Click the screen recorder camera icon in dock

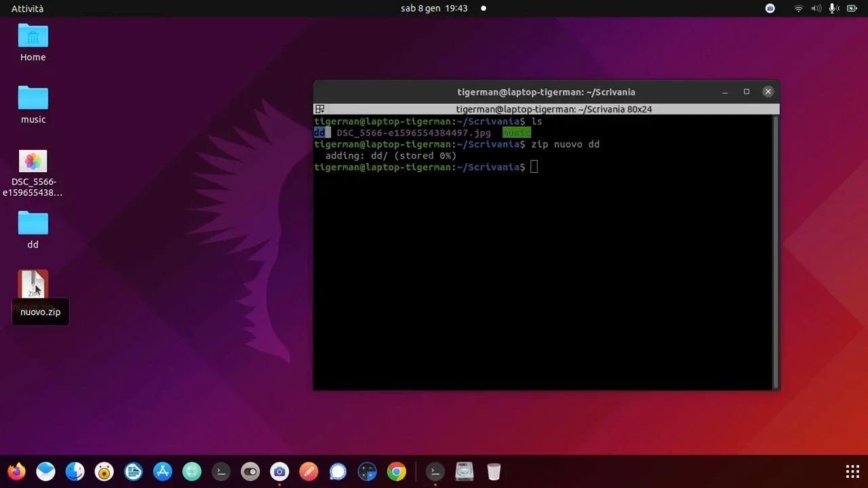click(279, 471)
